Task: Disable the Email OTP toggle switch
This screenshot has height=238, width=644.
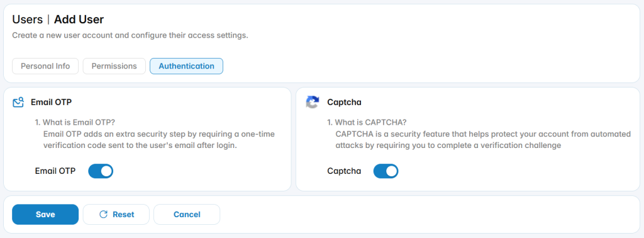Action: click(x=101, y=171)
